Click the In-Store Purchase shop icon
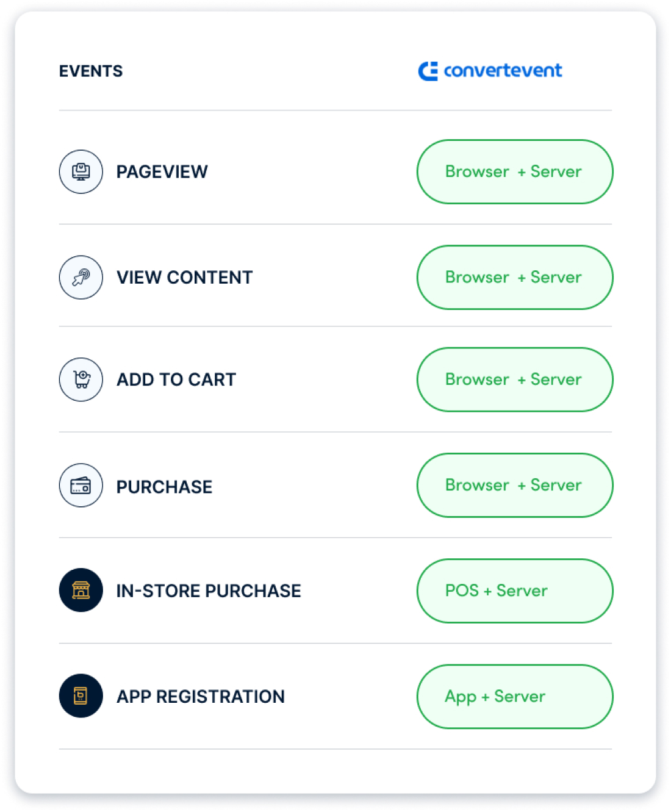 [x=81, y=590]
